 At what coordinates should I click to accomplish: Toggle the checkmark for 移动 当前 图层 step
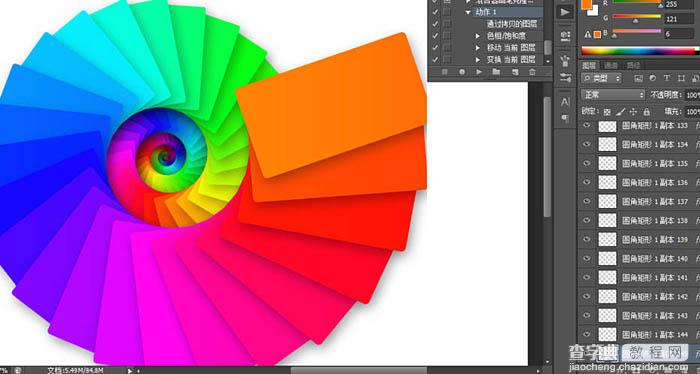[x=435, y=47]
